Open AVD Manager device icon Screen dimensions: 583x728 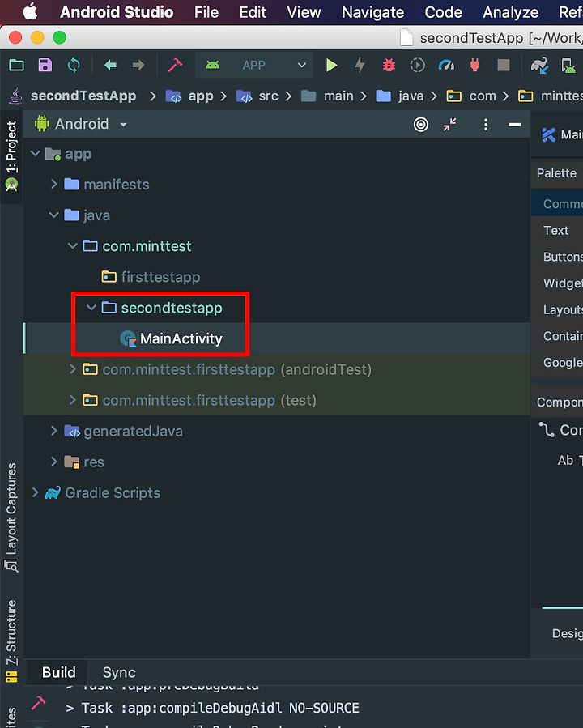pos(568,66)
